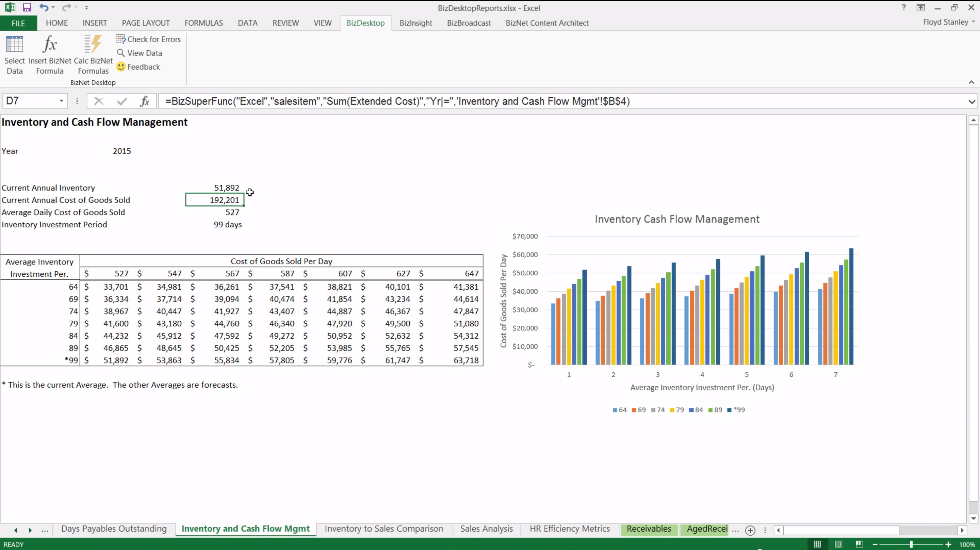Click Insert BizNet Formula fx icon

coord(50,45)
